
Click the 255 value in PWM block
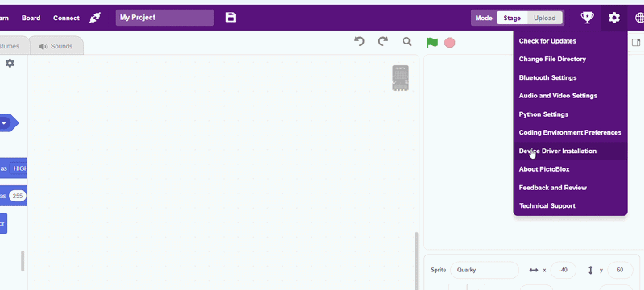[17, 196]
